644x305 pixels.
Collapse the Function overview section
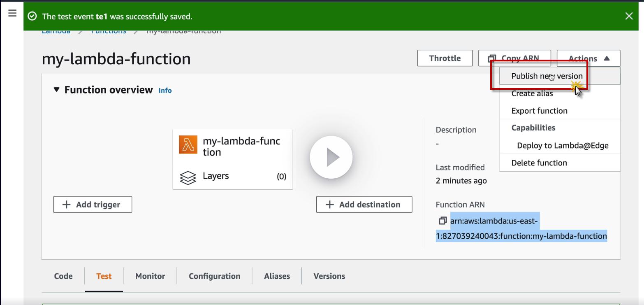pyautogui.click(x=57, y=90)
